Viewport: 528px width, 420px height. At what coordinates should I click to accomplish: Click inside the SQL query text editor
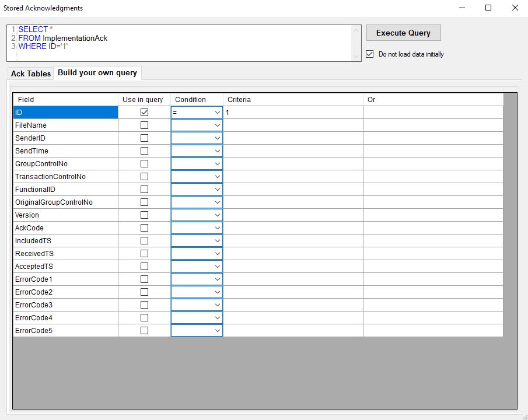[184, 43]
